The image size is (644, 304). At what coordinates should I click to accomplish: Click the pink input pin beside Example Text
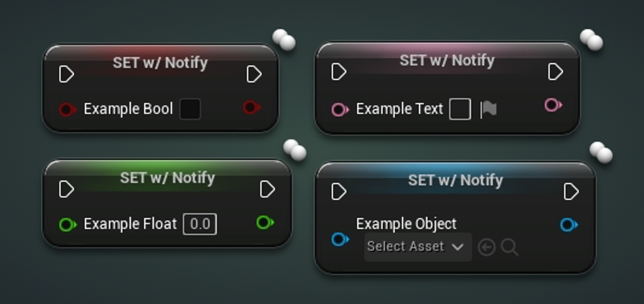coord(339,110)
